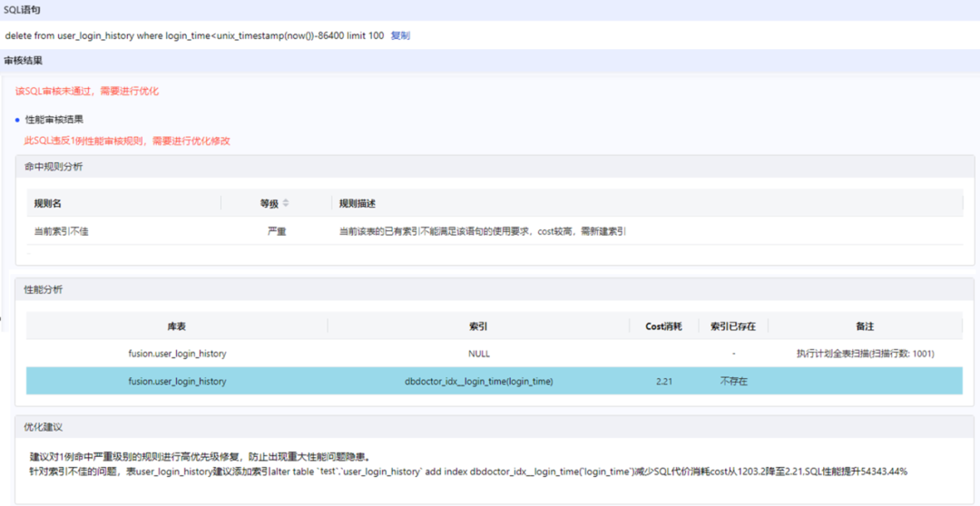Viewport: 980px width, 506px height.
Task: Click the 索引已存在 column header
Action: tap(733, 326)
